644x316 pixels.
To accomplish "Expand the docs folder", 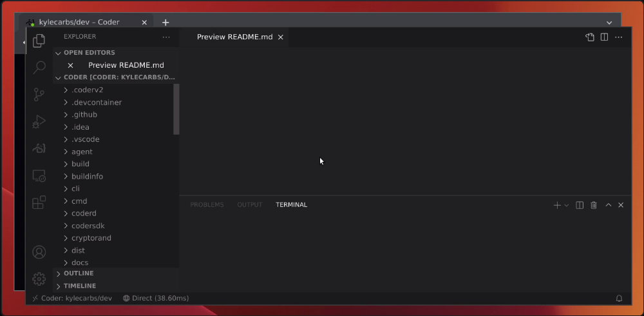I will pos(114,262).
